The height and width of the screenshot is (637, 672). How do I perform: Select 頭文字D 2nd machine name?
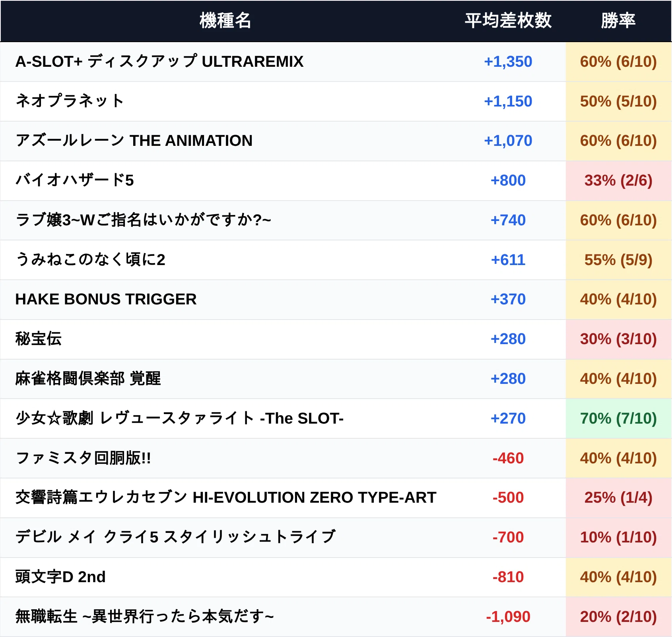60,577
